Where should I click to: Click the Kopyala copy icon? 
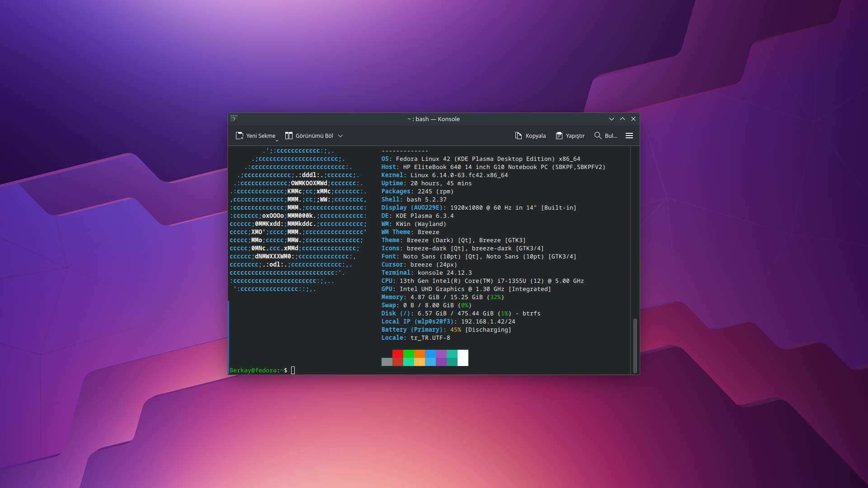[519, 136]
